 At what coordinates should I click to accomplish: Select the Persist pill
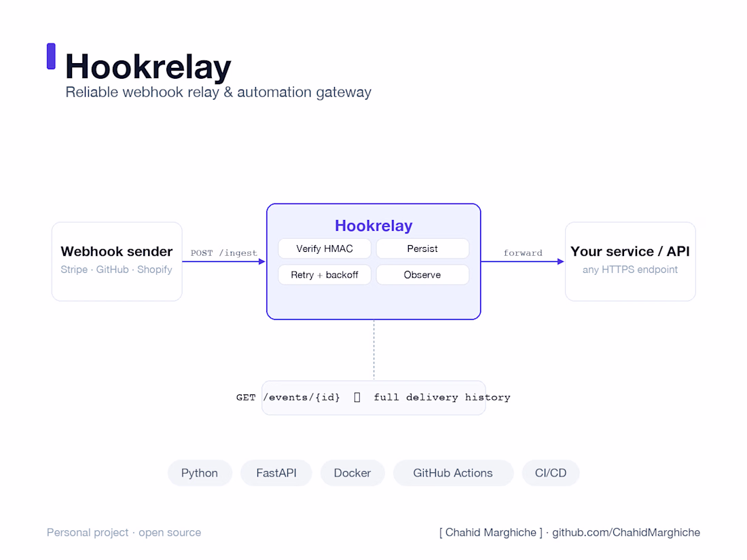click(x=422, y=248)
